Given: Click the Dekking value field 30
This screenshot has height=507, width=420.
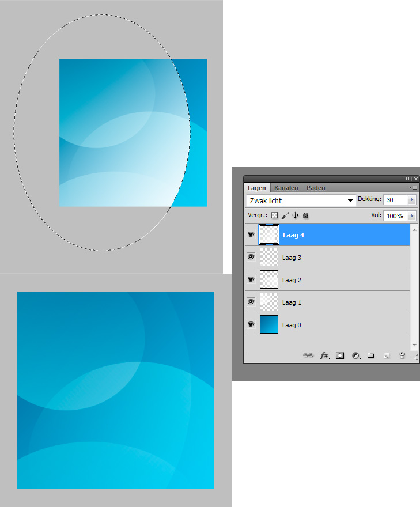Looking at the screenshot, I should point(395,200).
